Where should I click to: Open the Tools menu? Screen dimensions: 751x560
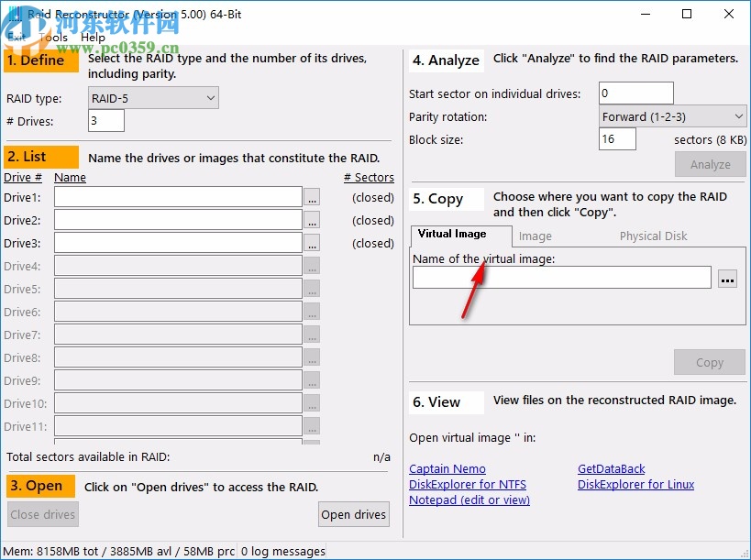53,38
